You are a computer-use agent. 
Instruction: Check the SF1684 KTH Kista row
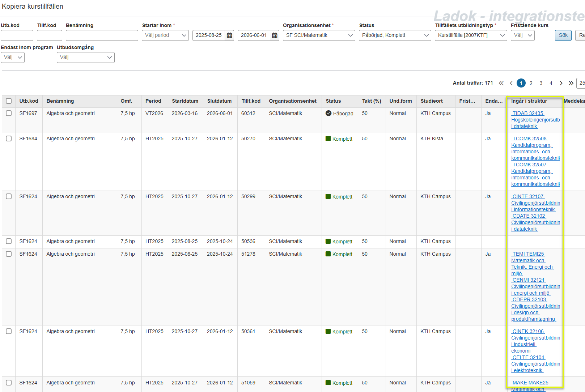[9, 139]
